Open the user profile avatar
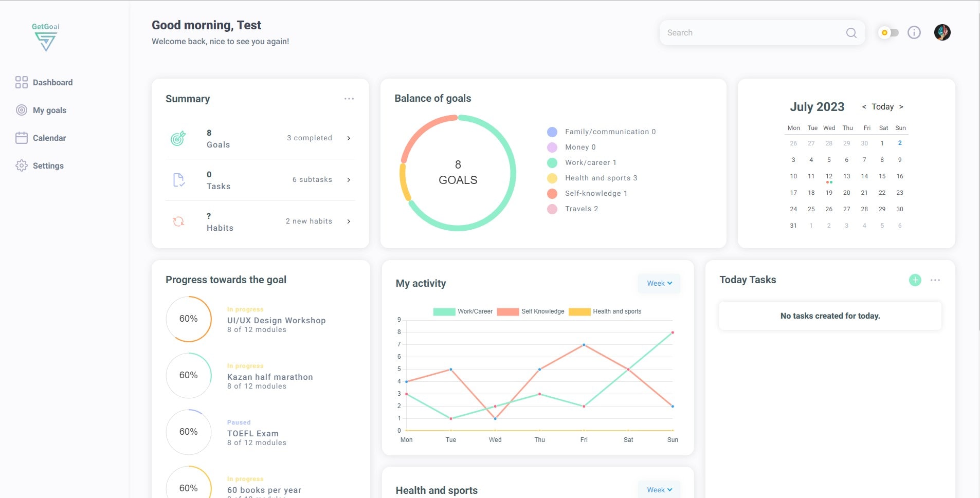The image size is (980, 498). click(x=942, y=32)
